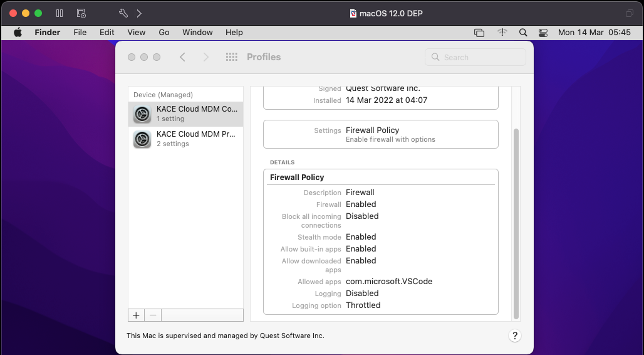Select the KACE Cloud MDM profile with 1 setting
The height and width of the screenshot is (355, 644).
(185, 114)
